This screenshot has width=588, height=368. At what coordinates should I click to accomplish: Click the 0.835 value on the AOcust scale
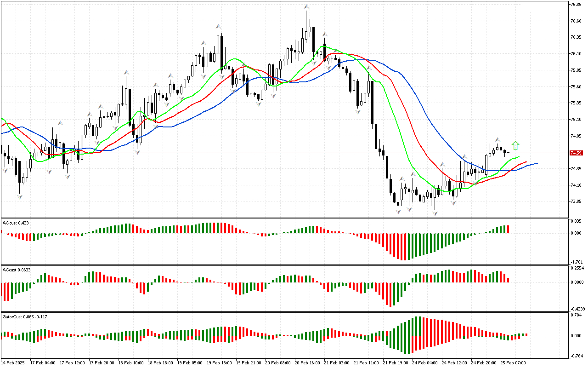[x=576, y=221]
